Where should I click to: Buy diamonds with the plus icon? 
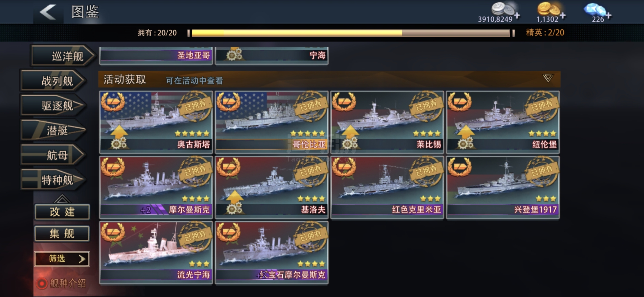pyautogui.click(x=608, y=16)
